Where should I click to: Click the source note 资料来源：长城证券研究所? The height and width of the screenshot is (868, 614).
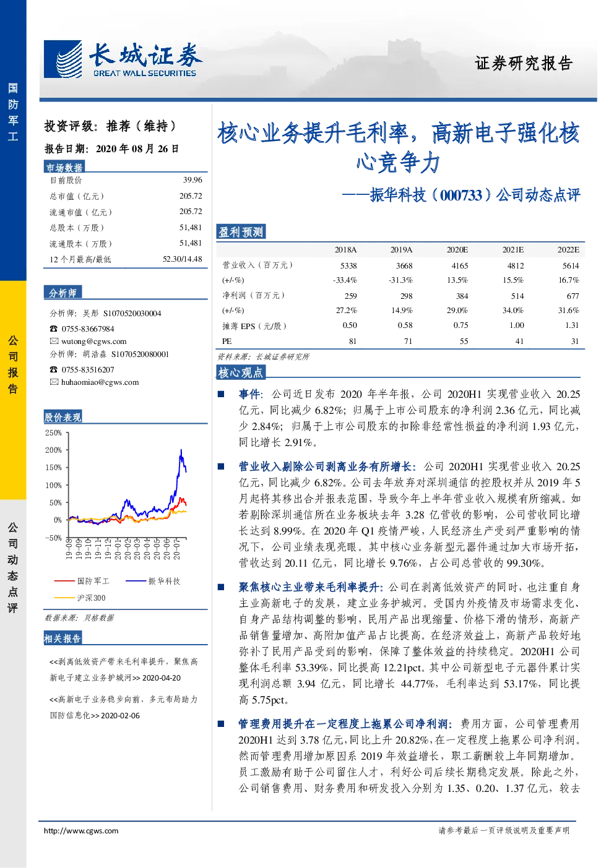pos(263,357)
